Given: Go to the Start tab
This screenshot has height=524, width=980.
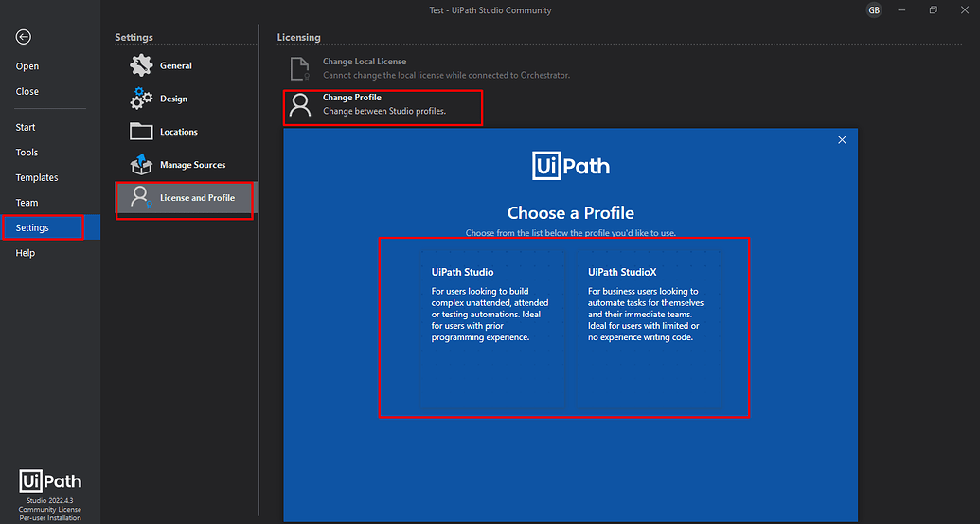Looking at the screenshot, I should pyautogui.click(x=50, y=127).
